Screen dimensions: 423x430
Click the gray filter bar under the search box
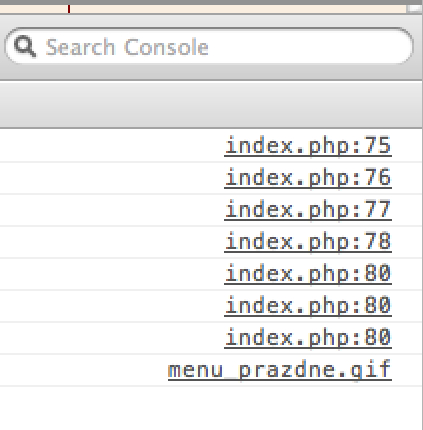(x=211, y=104)
